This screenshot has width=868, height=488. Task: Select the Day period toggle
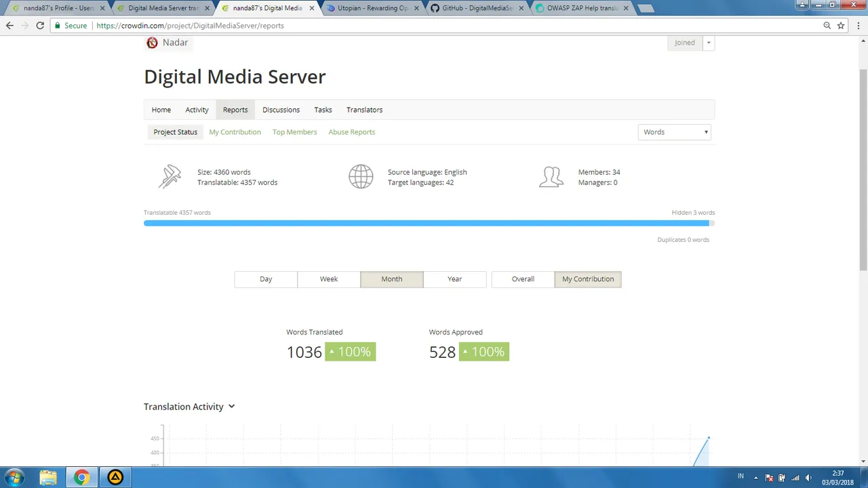[x=266, y=279]
